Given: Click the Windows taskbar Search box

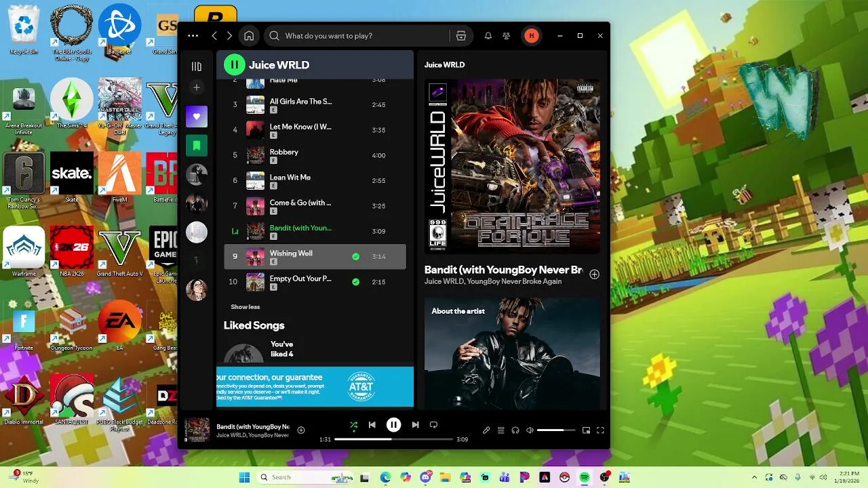Looking at the screenshot, I should 307,478.
